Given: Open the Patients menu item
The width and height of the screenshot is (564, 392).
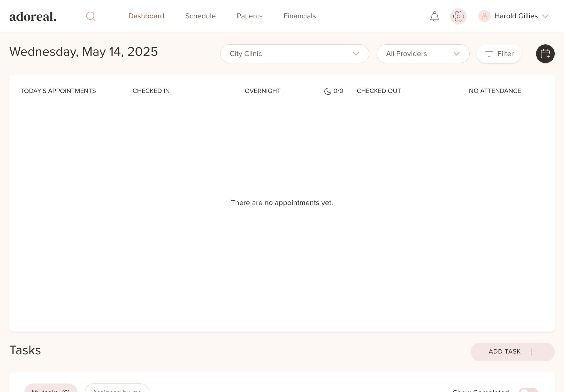Looking at the screenshot, I should (x=249, y=16).
